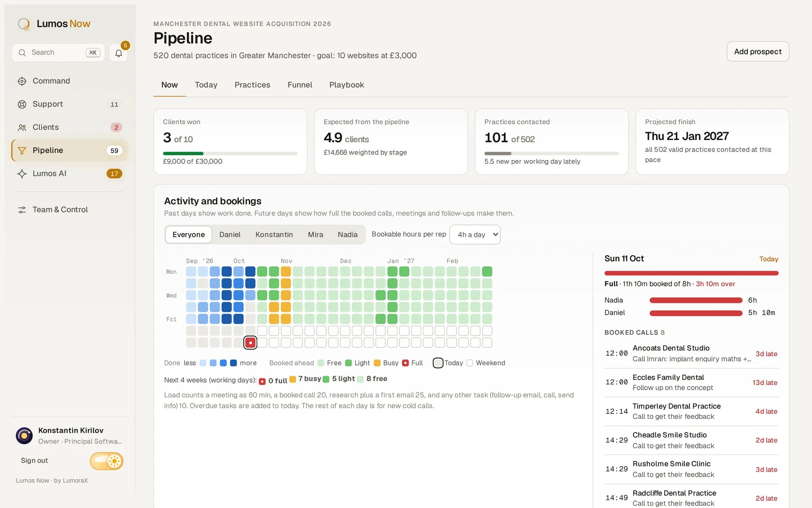812x508 pixels.
Task: Open the notifications bell
Action: tap(118, 53)
